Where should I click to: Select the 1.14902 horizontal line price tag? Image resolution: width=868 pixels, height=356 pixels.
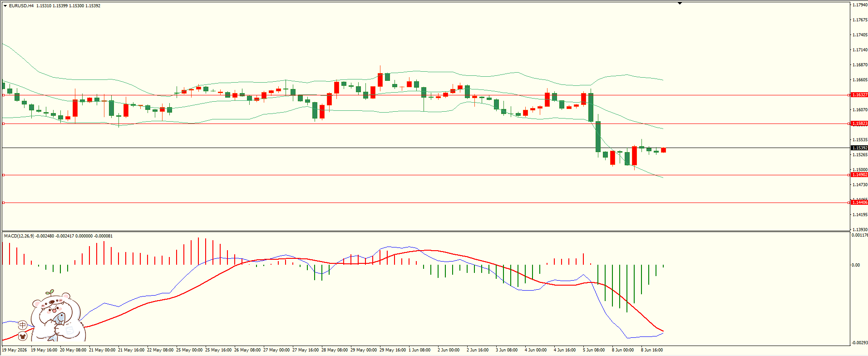[x=859, y=175]
